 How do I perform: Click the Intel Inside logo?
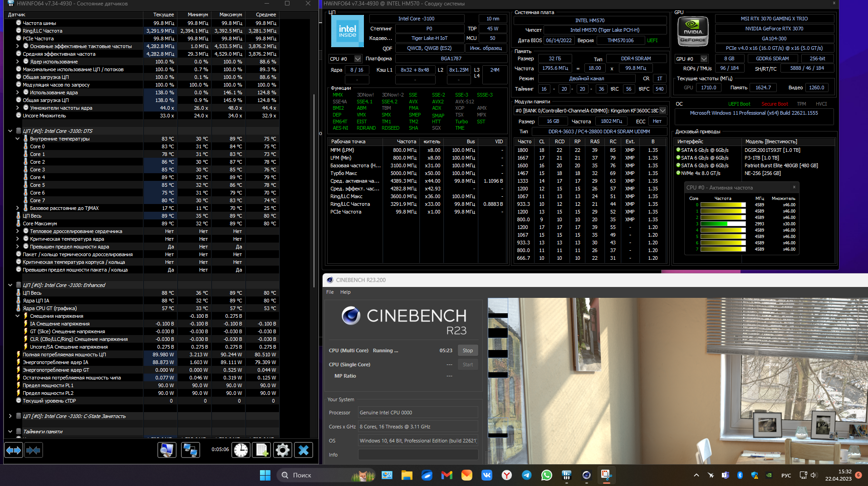(x=348, y=31)
